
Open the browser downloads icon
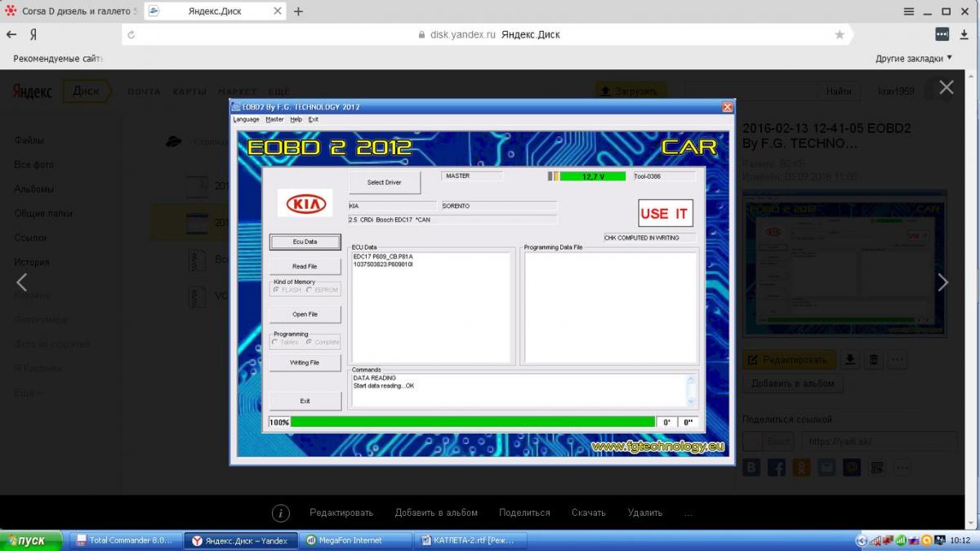point(964,34)
